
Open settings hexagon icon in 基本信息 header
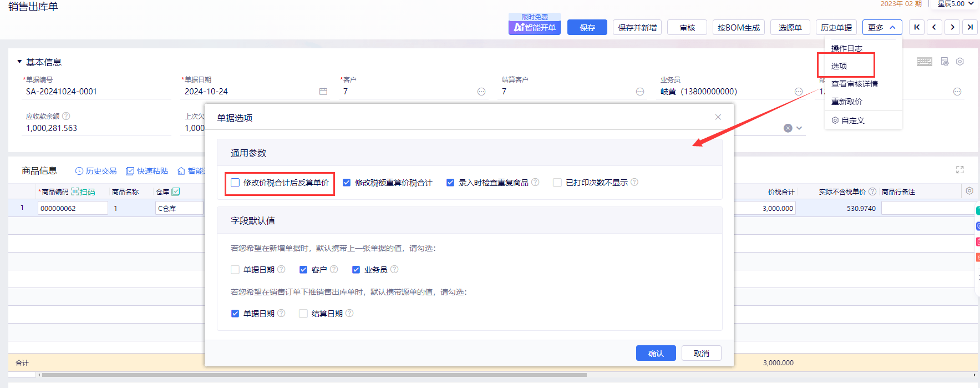coord(960,62)
